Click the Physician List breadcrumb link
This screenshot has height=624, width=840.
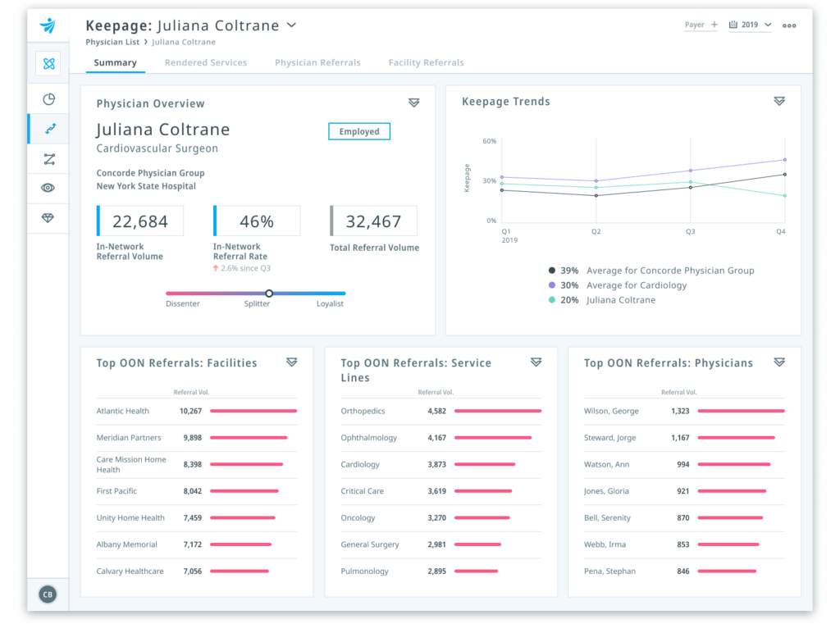(112, 41)
